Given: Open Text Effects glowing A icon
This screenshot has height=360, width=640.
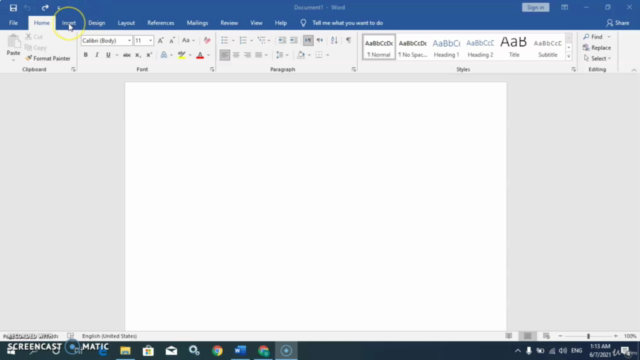Looking at the screenshot, I should pyautogui.click(x=164, y=55).
